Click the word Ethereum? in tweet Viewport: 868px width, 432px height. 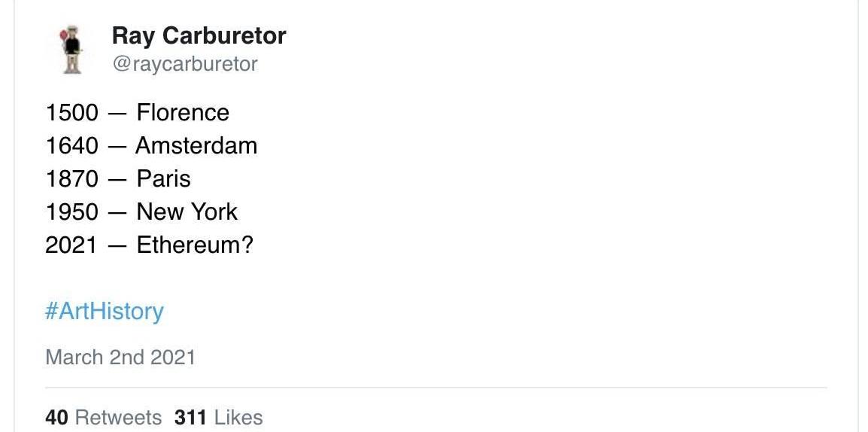[195, 245]
